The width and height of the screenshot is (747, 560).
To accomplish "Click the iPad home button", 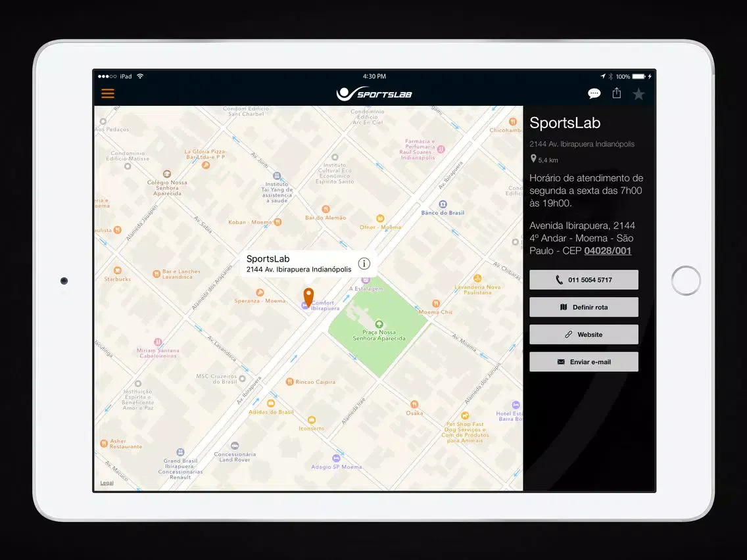I will (686, 281).
